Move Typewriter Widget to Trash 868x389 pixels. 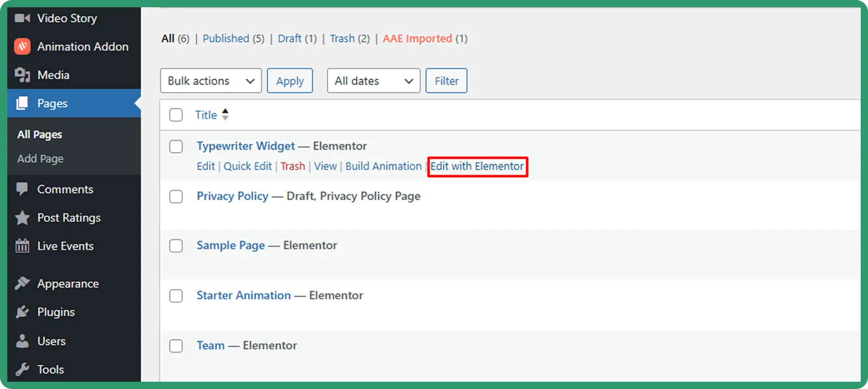293,166
